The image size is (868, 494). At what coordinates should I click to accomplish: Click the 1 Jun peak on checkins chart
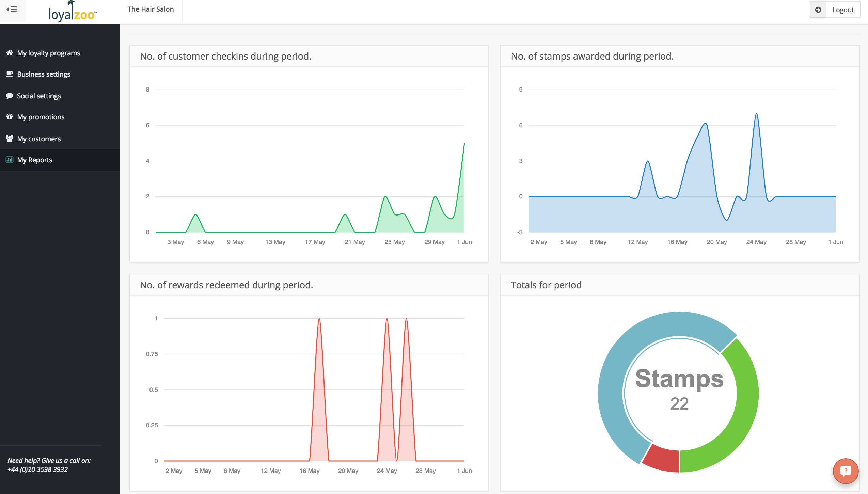tap(464, 144)
